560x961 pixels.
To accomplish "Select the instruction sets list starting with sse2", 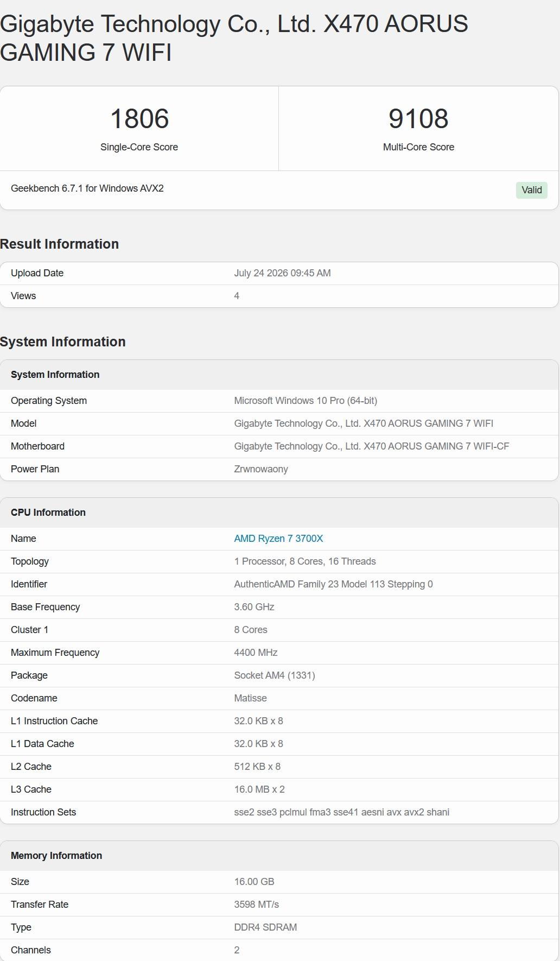I will (341, 812).
